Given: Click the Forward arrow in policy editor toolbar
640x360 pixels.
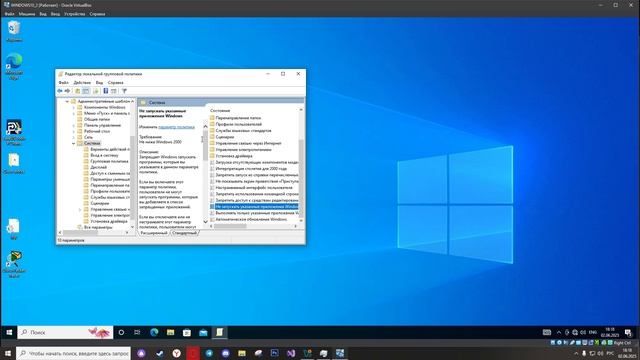Looking at the screenshot, I should click(67, 91).
